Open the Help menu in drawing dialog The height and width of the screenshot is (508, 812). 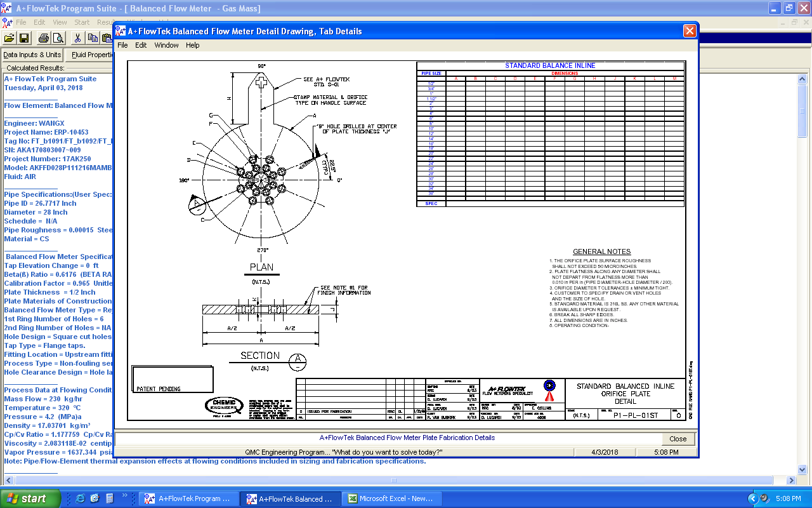192,45
